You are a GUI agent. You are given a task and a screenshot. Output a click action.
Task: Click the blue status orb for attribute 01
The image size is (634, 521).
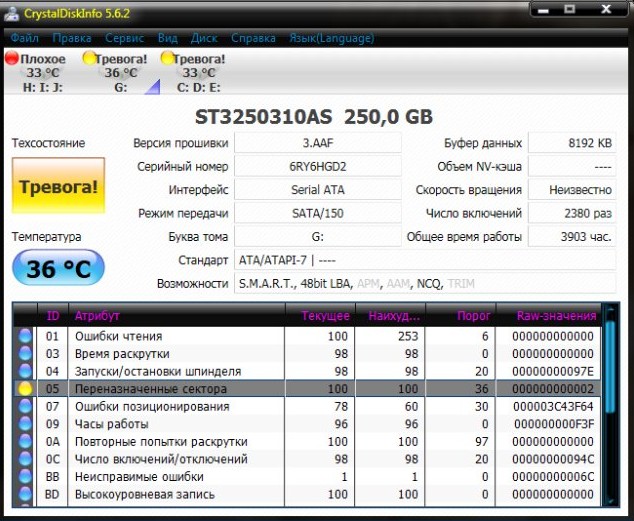(x=25, y=336)
